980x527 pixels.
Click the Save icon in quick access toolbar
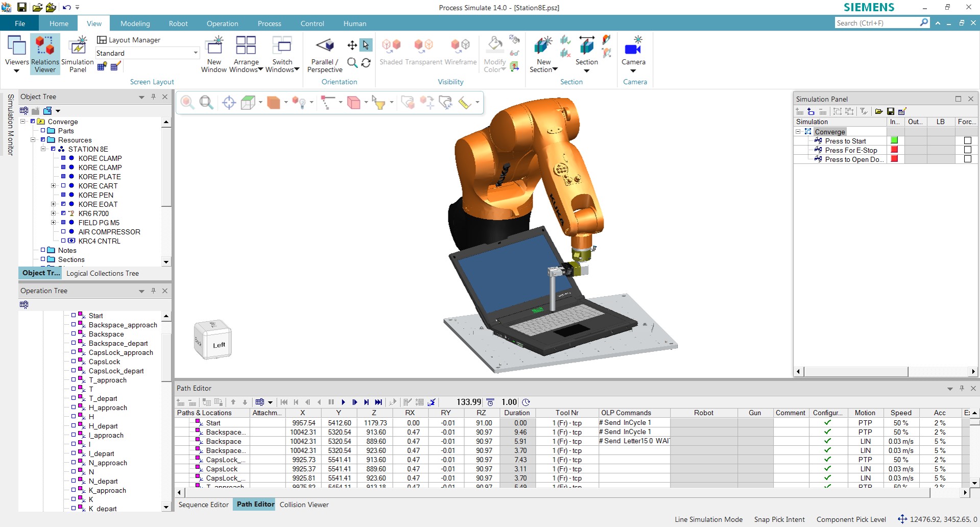click(22, 7)
